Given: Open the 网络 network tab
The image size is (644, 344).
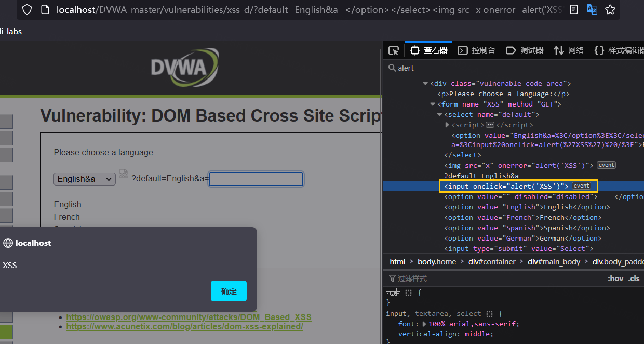Looking at the screenshot, I should [569, 50].
